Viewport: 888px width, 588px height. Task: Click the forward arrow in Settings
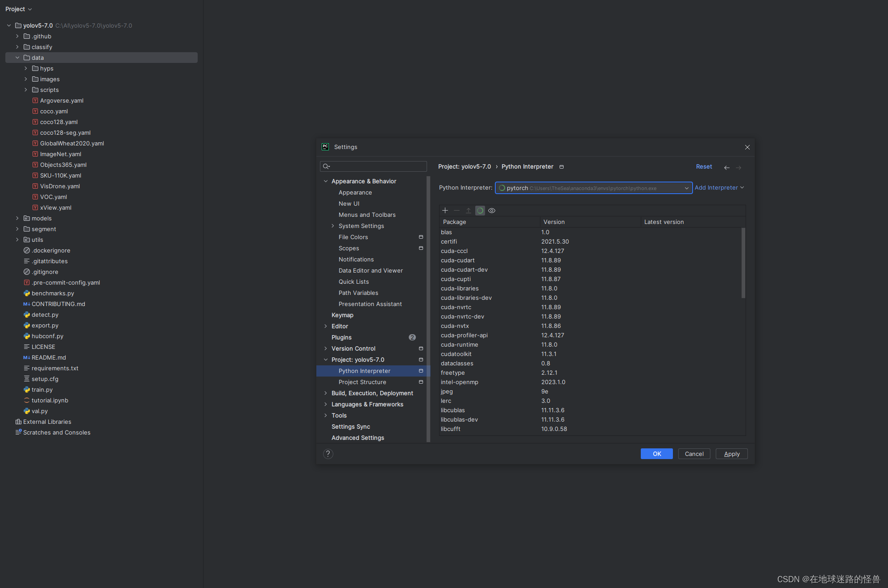739,168
